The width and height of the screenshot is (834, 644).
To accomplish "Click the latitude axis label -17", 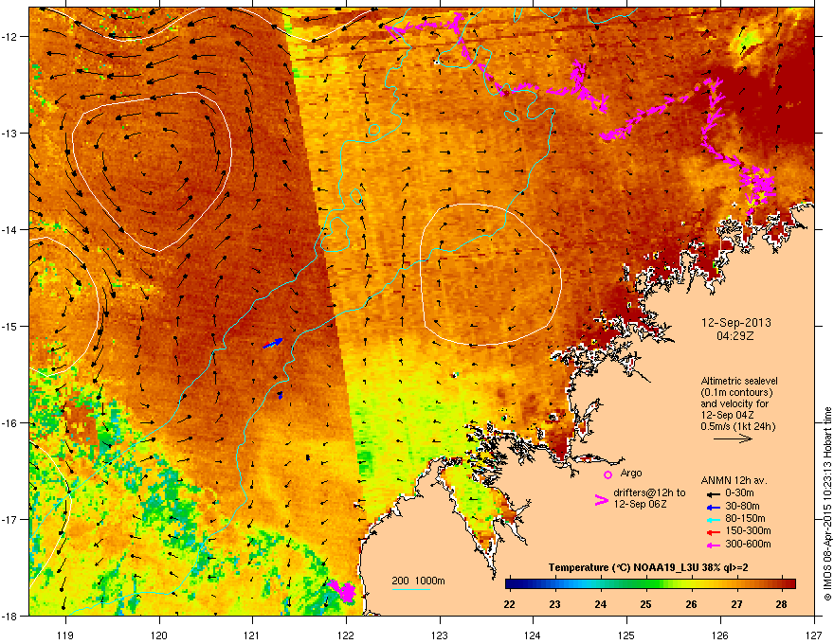I will pos(10,519).
